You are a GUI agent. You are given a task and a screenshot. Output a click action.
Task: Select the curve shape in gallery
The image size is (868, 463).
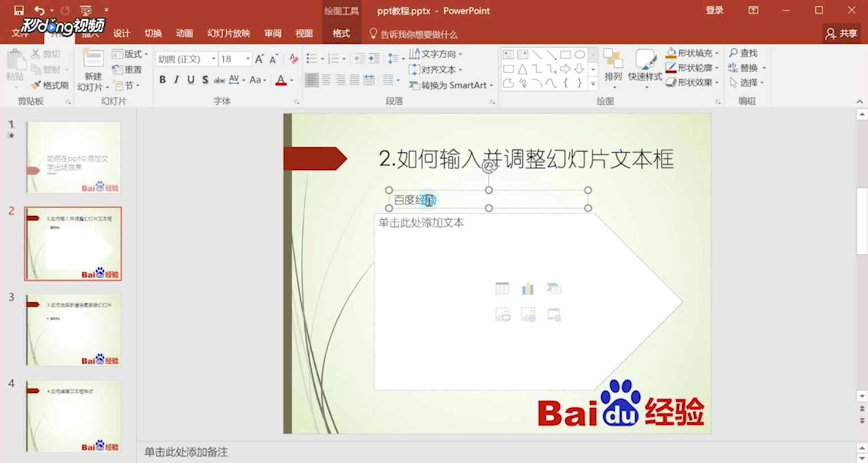click(x=551, y=83)
